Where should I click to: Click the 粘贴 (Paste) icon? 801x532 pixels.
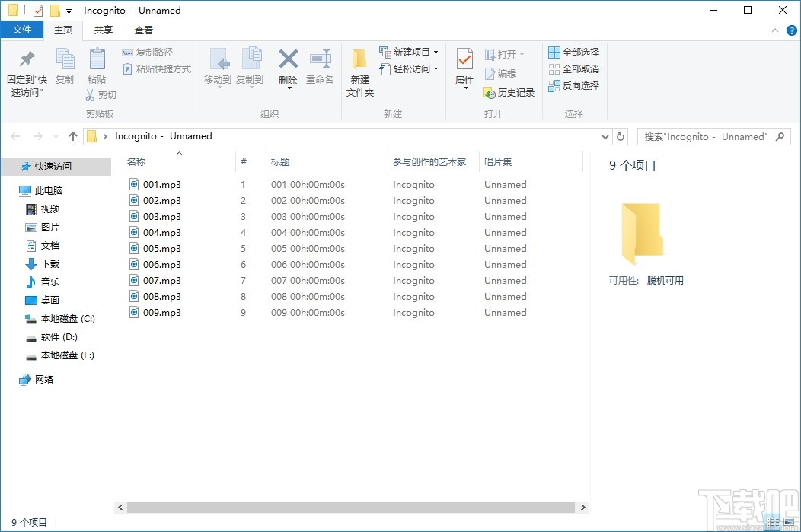tap(97, 65)
